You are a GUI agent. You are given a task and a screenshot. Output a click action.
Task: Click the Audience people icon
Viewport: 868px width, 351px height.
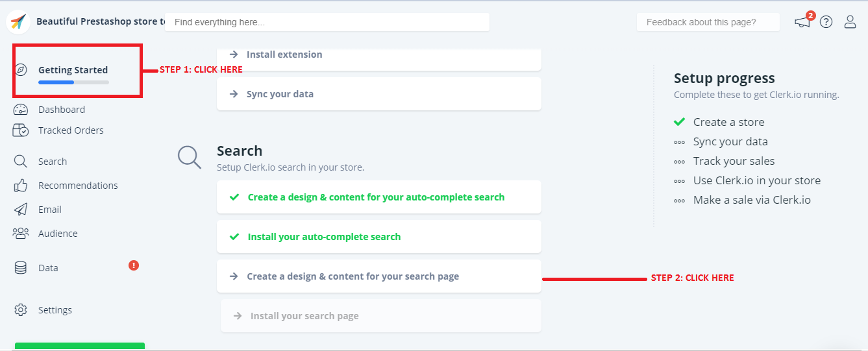click(21, 234)
